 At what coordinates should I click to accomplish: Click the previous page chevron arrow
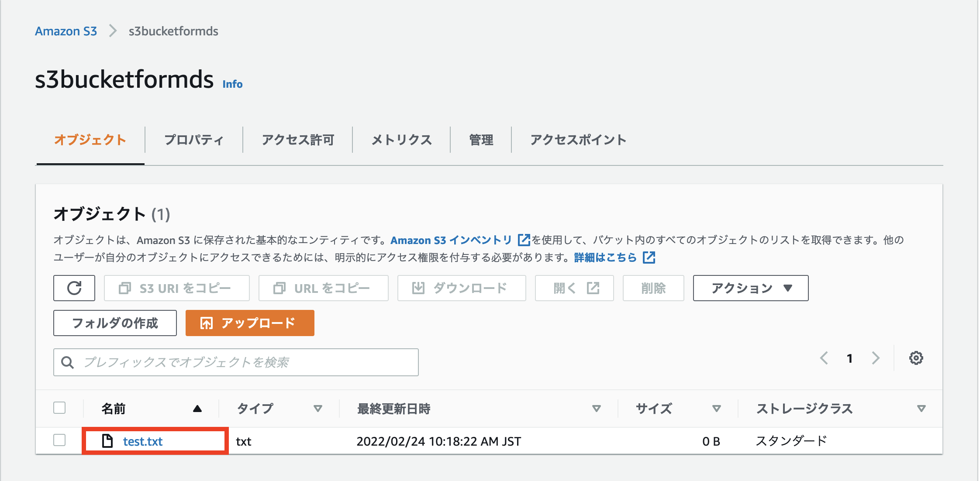click(x=824, y=358)
